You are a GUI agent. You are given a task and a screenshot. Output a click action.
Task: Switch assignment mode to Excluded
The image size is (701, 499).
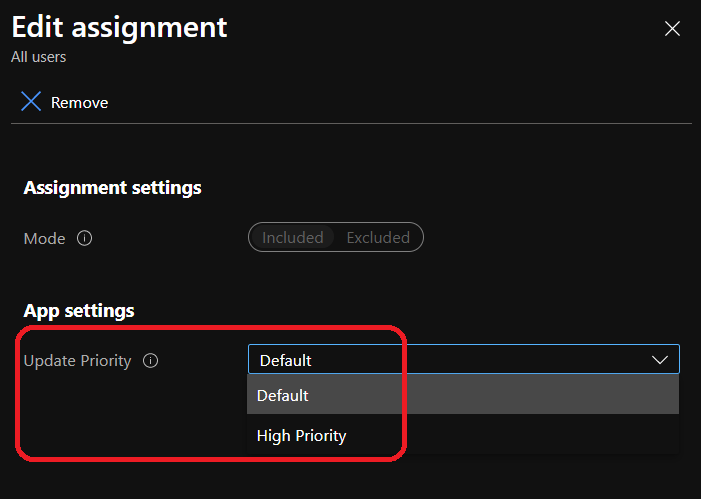378,238
